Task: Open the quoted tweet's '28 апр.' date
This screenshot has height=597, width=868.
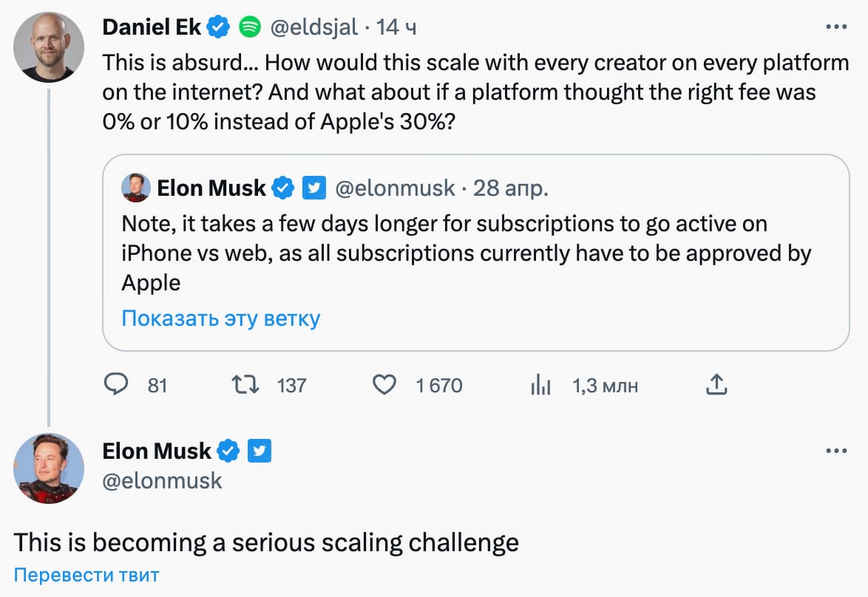Action: click(x=511, y=188)
